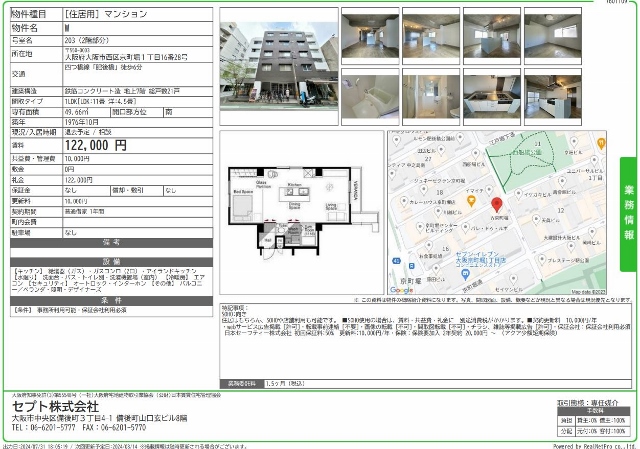Click the 駐車場 row label

pos(21,233)
